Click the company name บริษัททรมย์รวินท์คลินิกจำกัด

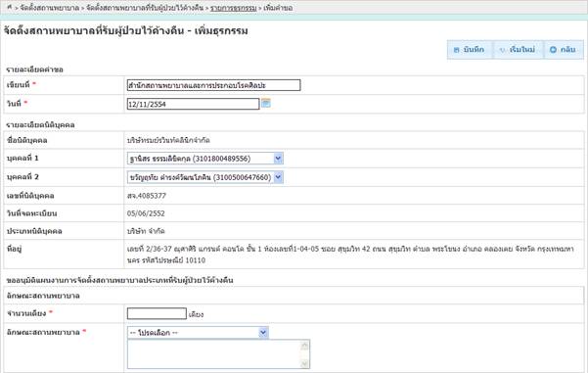click(x=168, y=140)
